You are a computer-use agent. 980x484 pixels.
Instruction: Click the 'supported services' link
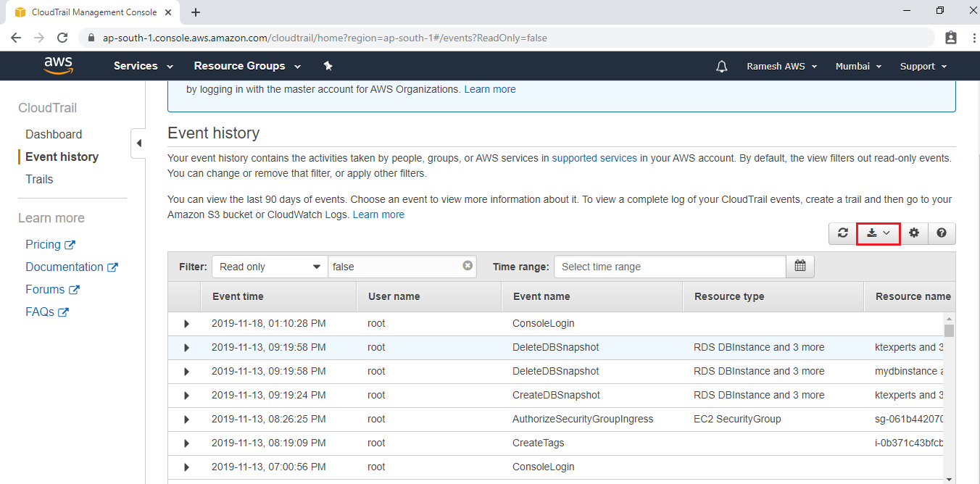point(594,158)
